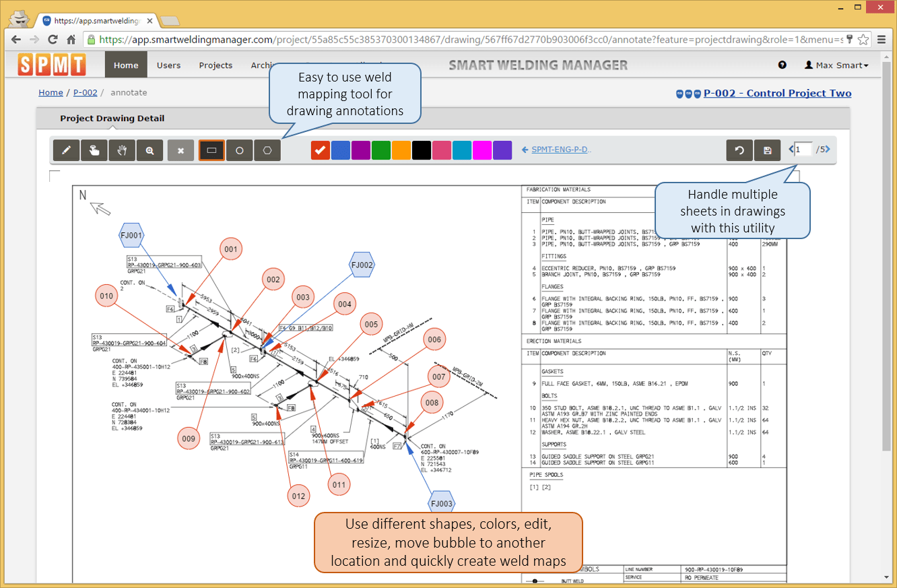Click weld bubble 003
897x588 pixels.
303,297
